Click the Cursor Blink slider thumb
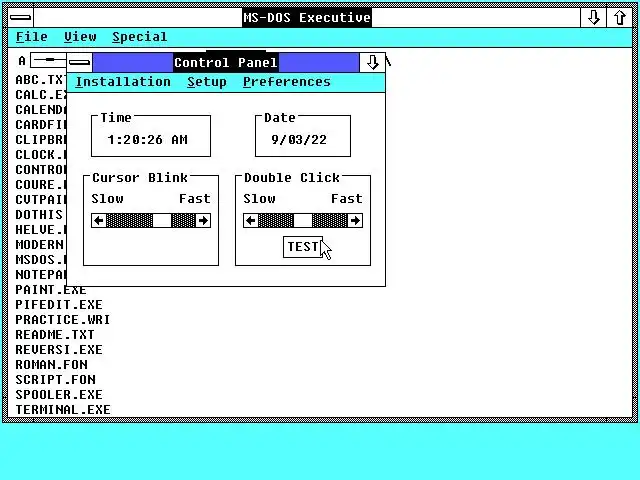640x480 pixels. tap(162, 221)
